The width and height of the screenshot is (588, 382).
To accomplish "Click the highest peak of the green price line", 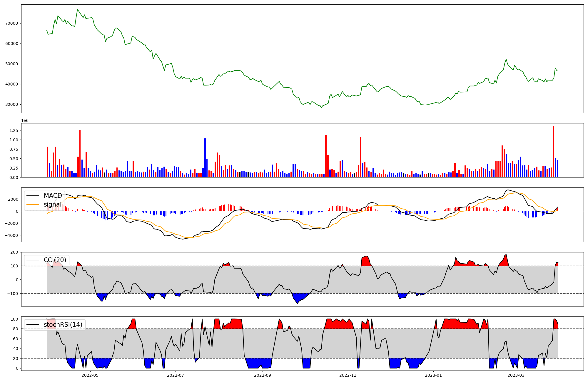I will point(78,9).
